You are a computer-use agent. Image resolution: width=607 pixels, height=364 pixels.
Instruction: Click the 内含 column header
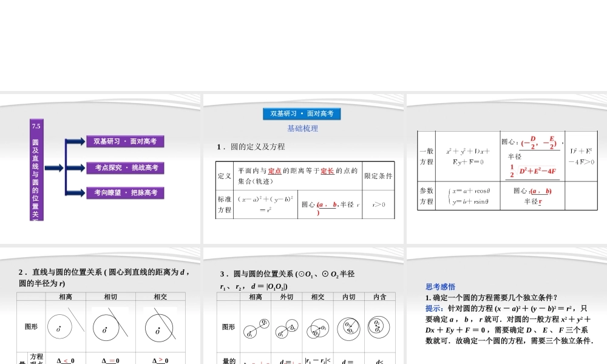pyautogui.click(x=380, y=297)
